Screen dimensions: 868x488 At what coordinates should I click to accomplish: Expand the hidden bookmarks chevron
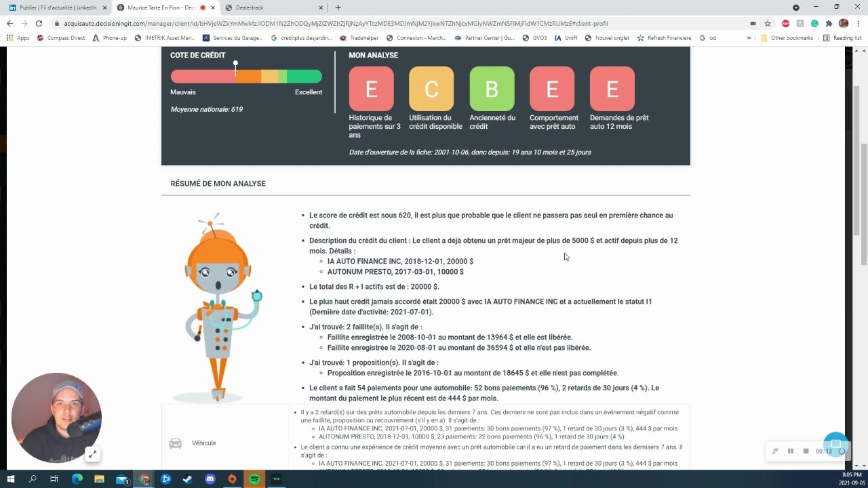click(x=749, y=38)
